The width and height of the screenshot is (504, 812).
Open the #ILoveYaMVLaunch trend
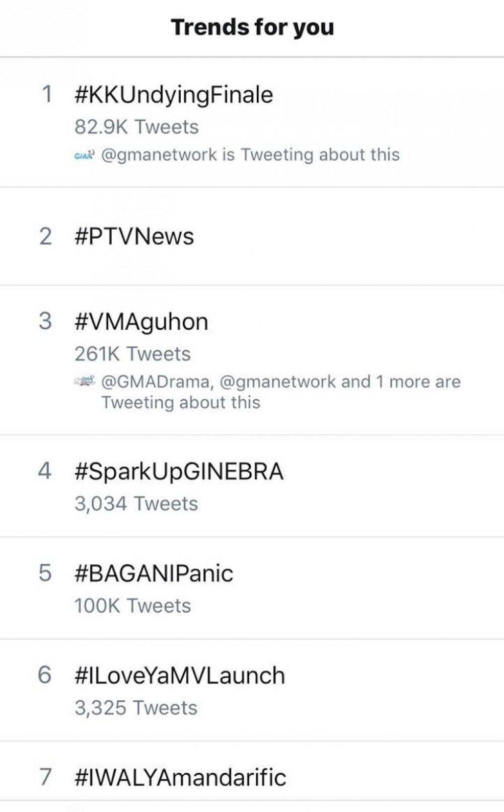180,676
